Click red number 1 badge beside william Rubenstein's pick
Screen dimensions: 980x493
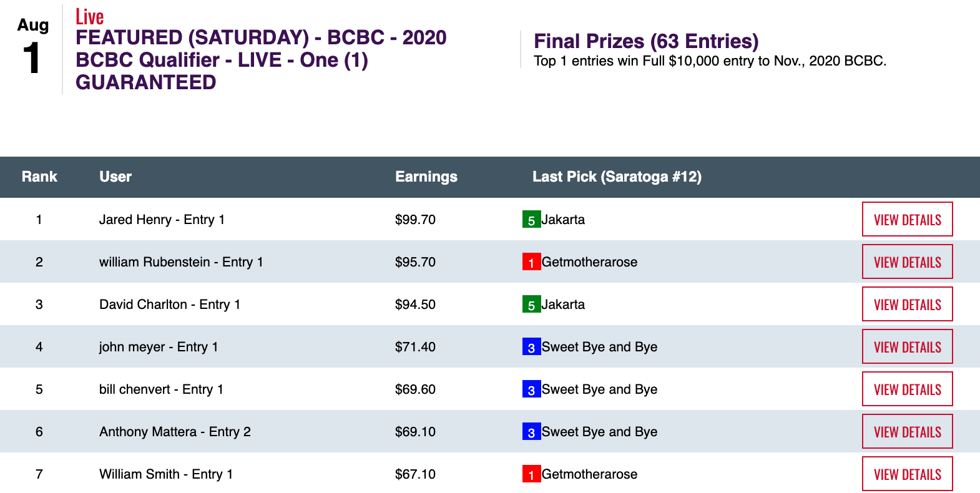tap(531, 262)
